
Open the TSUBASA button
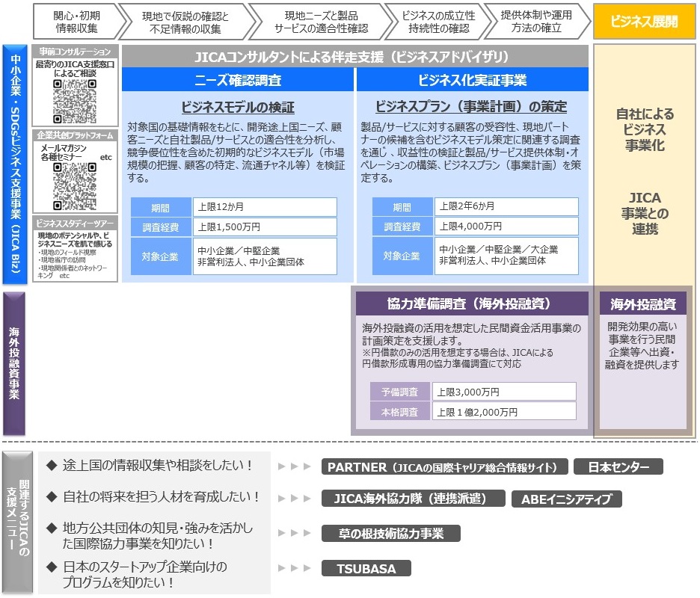click(x=366, y=569)
